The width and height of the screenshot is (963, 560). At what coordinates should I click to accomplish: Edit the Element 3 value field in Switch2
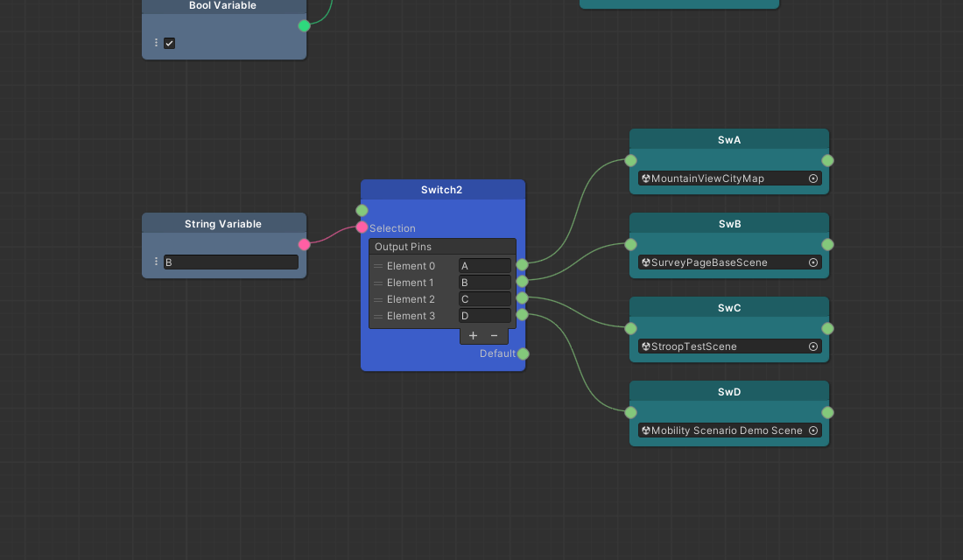tap(485, 316)
